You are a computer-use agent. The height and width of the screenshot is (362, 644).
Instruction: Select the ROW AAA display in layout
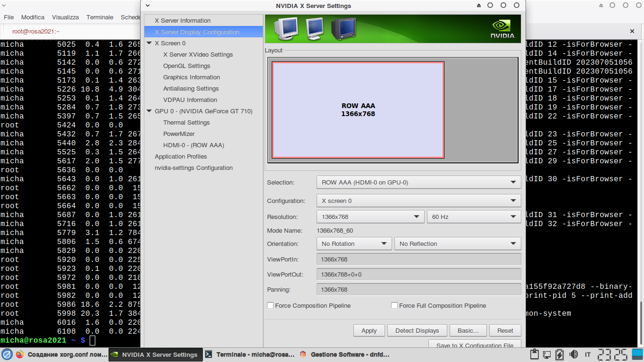point(358,110)
